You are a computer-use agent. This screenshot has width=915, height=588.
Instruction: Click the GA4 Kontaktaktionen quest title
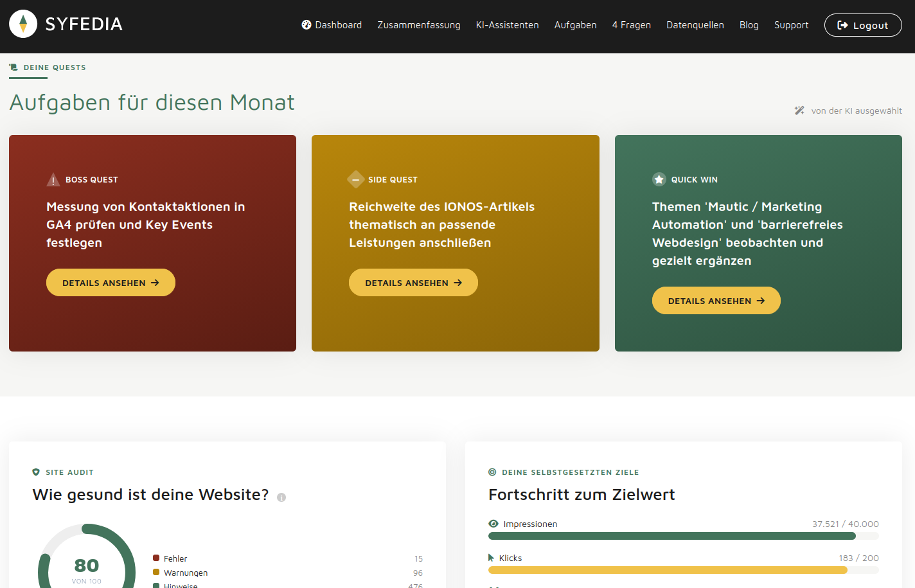[146, 224]
